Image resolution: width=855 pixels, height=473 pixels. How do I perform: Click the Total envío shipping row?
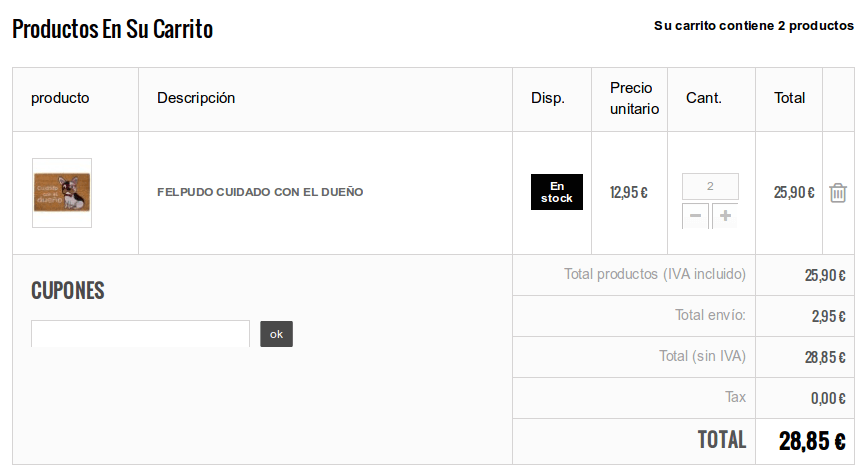683,316
